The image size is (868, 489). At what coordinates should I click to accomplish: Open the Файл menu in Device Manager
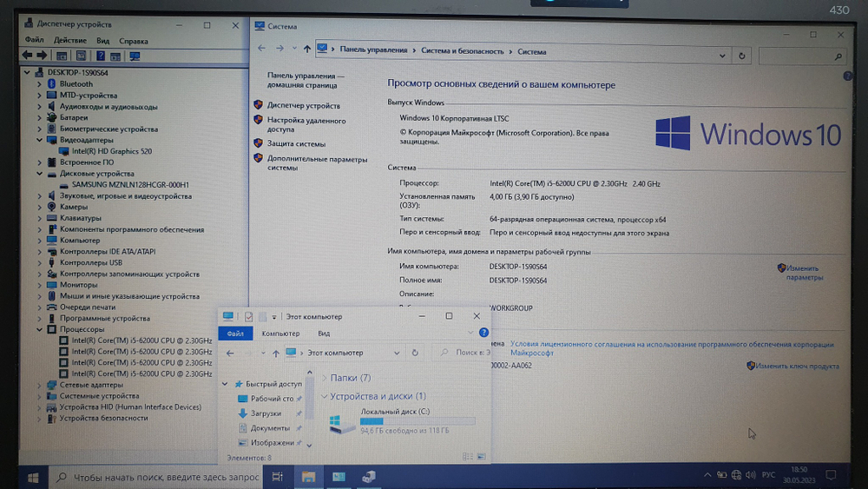(35, 40)
